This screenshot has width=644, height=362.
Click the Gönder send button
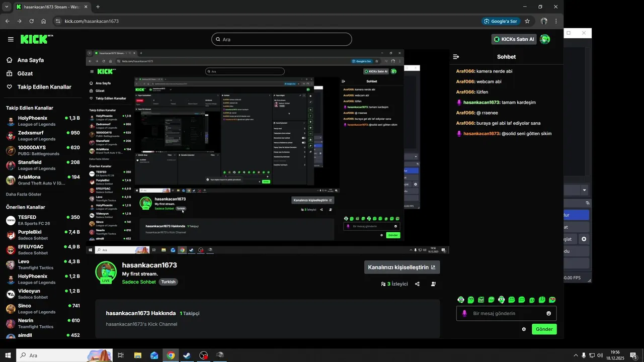tap(544, 329)
